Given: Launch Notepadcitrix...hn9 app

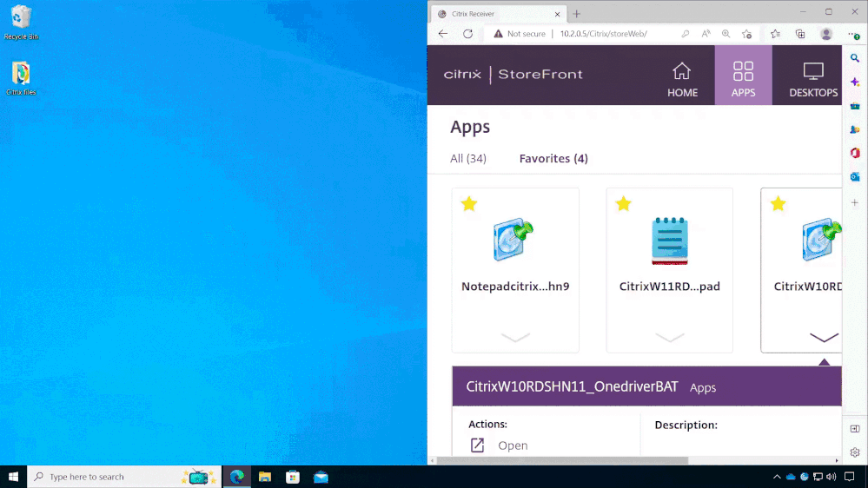Looking at the screenshot, I should (x=513, y=240).
